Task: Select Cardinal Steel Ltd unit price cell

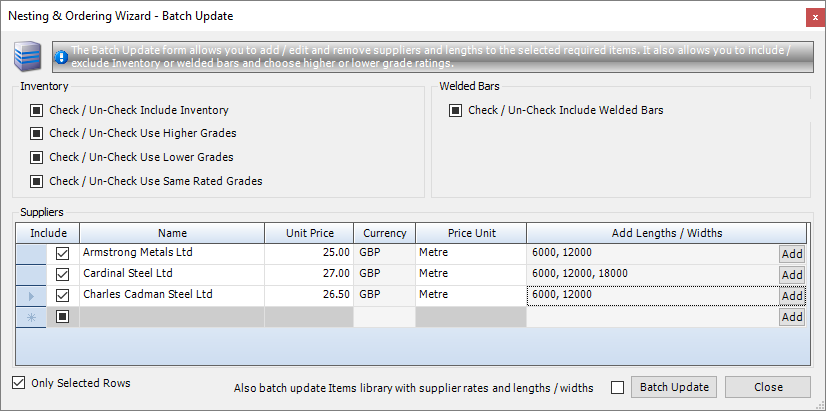Action: click(309, 274)
